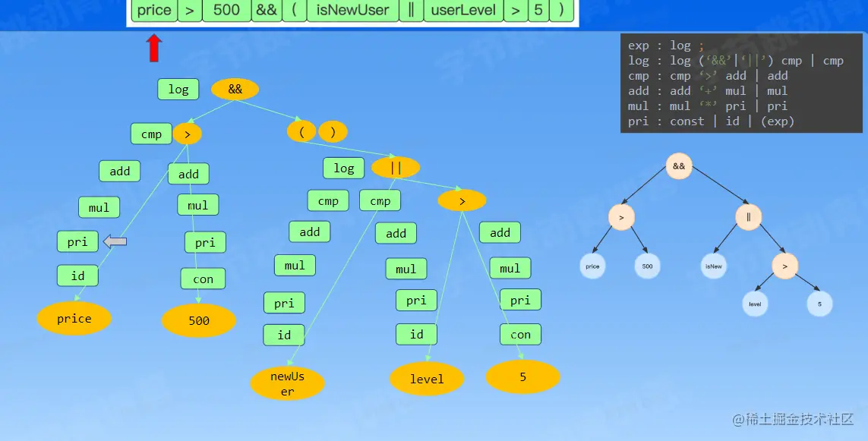Click the orange 500 leaf oval
Screen dimensions: 868x441
(x=199, y=320)
